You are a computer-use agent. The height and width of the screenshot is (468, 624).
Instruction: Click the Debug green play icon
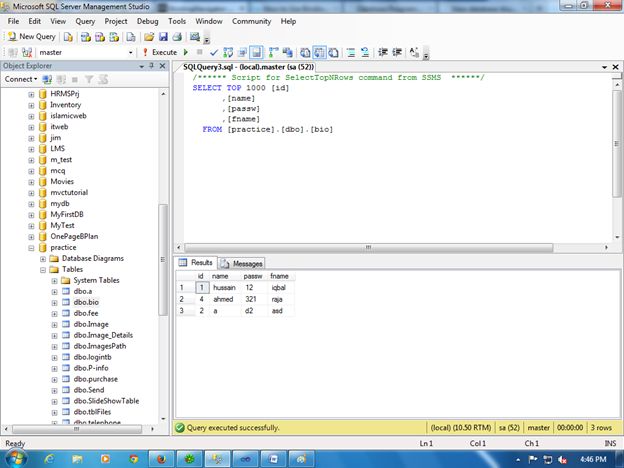pyautogui.click(x=187, y=52)
